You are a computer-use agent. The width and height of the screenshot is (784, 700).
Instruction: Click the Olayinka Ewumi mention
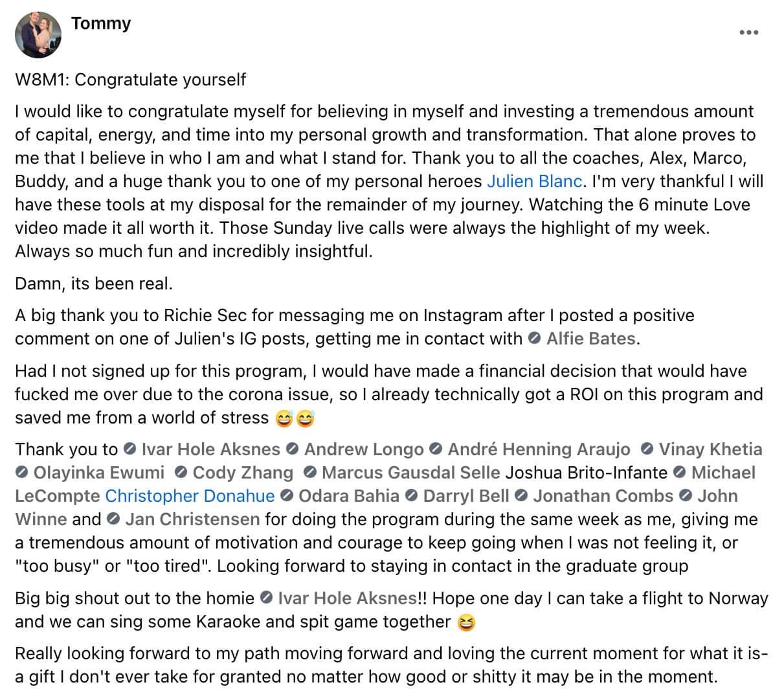(x=98, y=473)
